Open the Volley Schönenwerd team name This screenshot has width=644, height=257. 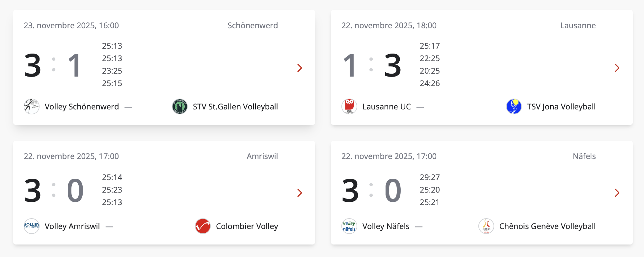click(x=82, y=107)
